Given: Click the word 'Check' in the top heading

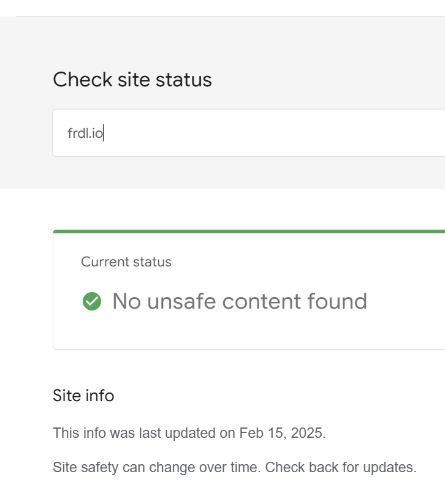Looking at the screenshot, I should pos(74,80).
